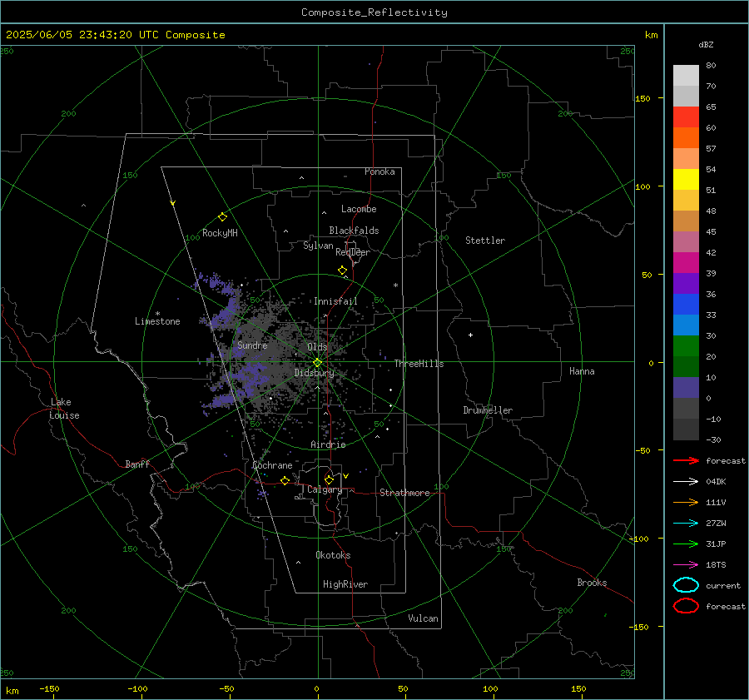Select the bright green 20-30 dBZ swatch

(x=686, y=345)
